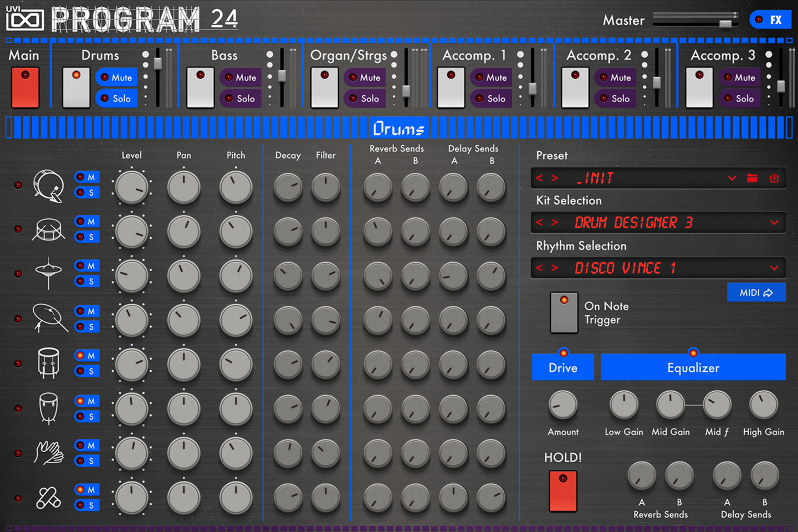The width and height of the screenshot is (798, 532).
Task: Select the conga drum icon
Action: (48, 408)
